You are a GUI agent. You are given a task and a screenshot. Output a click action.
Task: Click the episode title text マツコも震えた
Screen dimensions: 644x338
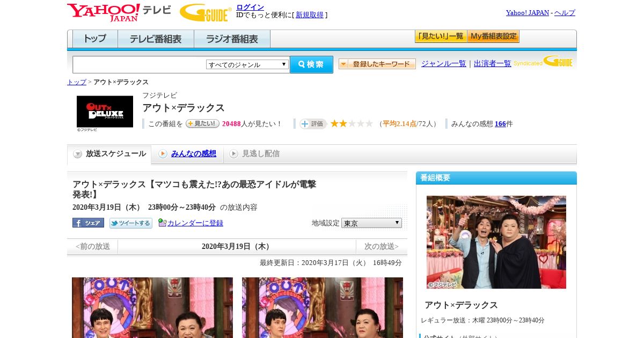pos(194,189)
